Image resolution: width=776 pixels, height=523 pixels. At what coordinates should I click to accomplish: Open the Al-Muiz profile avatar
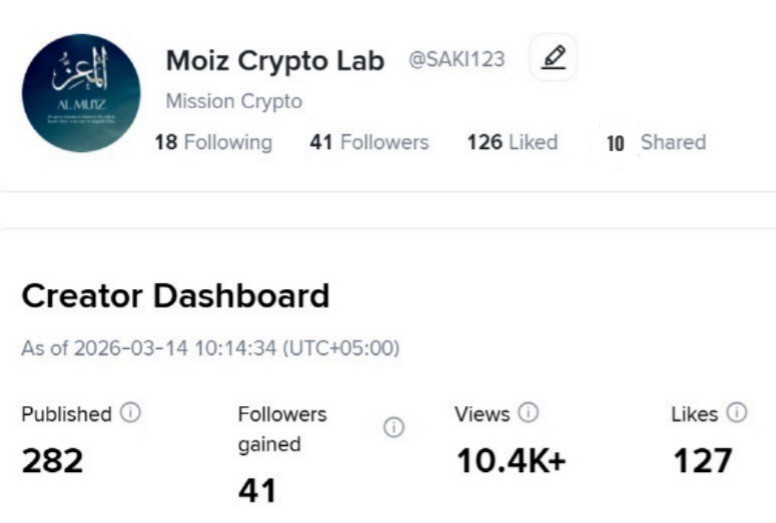(81, 93)
